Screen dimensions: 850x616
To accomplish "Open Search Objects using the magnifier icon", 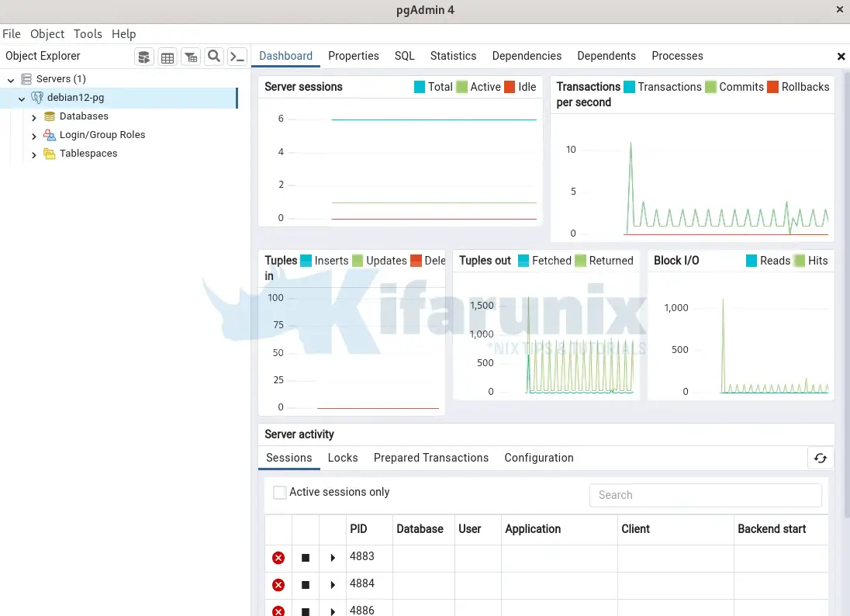I will pyautogui.click(x=214, y=56).
